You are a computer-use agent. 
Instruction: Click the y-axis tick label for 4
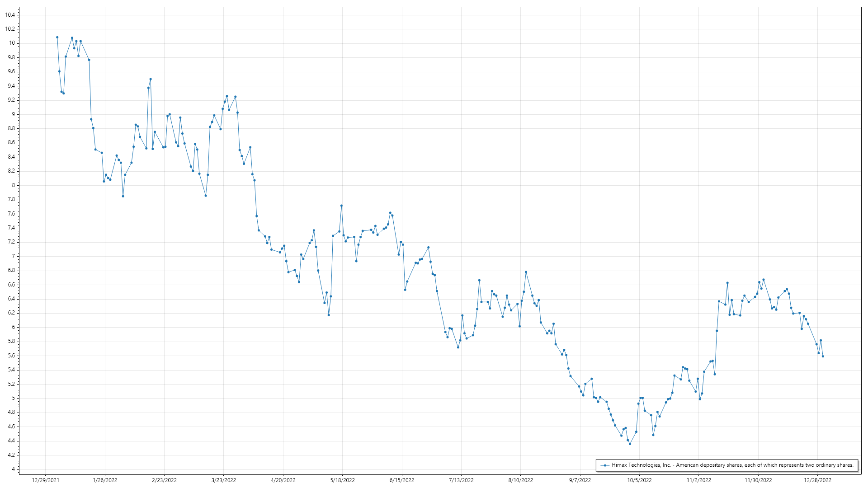[14, 469]
